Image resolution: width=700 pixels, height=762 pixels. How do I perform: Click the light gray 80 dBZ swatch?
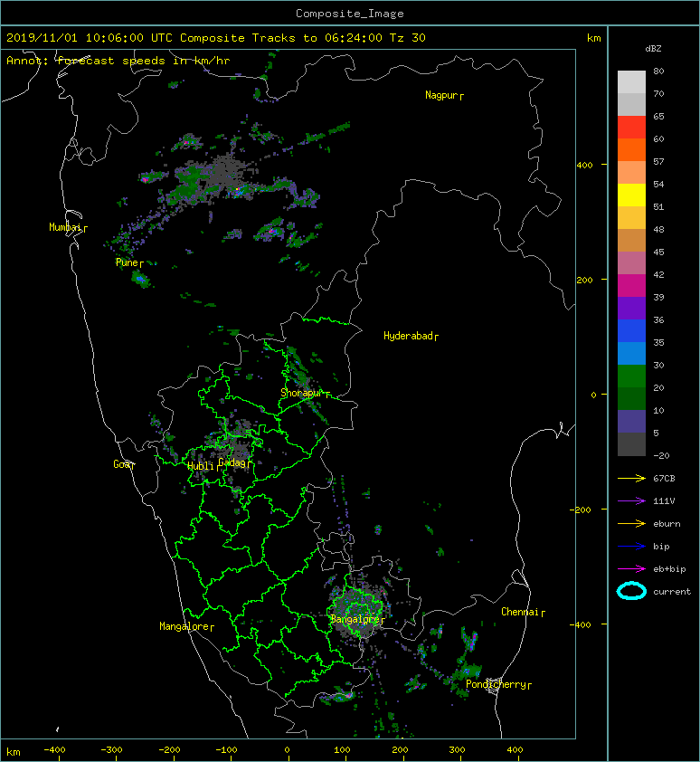[631, 81]
